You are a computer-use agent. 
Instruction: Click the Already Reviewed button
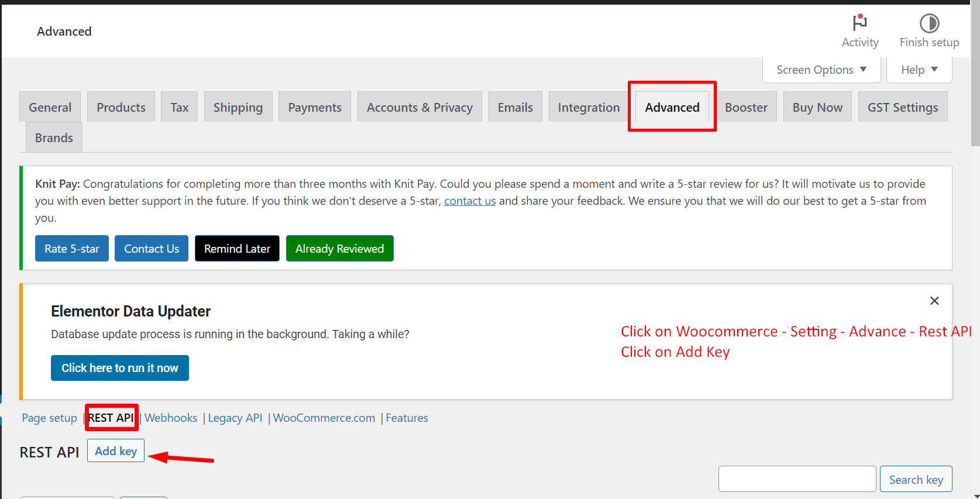[339, 249]
